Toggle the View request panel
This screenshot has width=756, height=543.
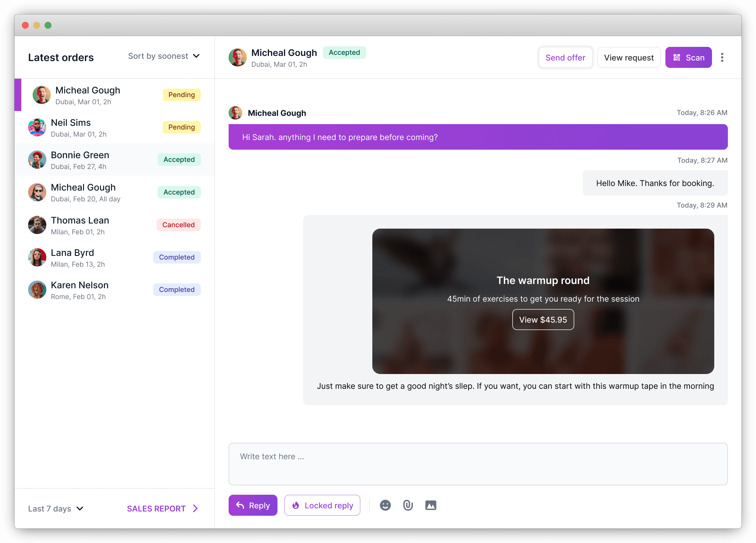tap(629, 58)
